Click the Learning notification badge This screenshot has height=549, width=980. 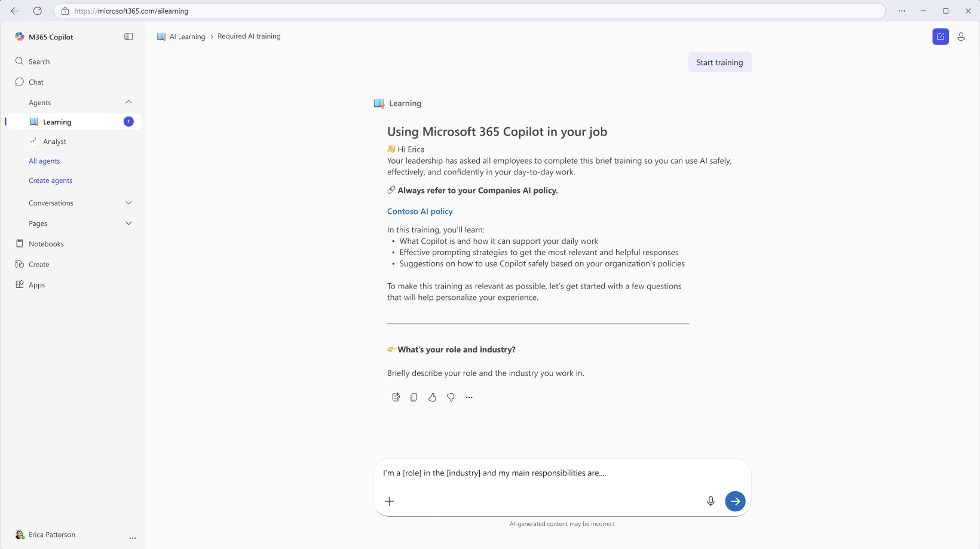[128, 122]
